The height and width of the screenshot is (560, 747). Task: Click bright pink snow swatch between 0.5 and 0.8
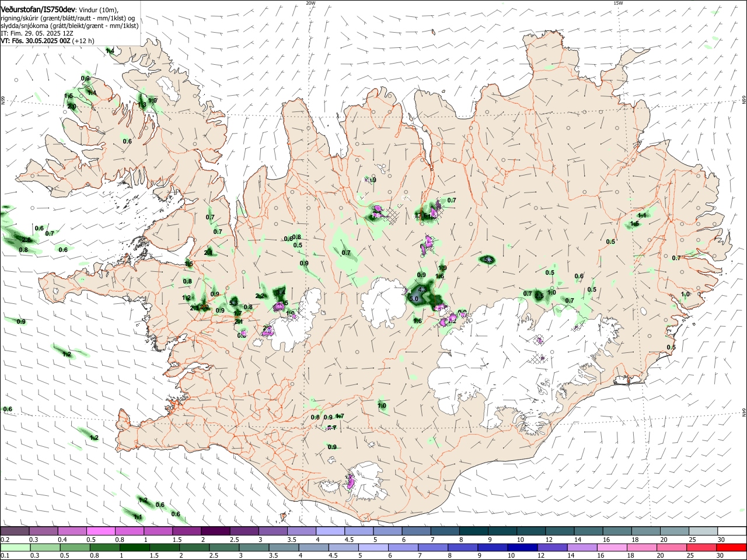click(101, 531)
